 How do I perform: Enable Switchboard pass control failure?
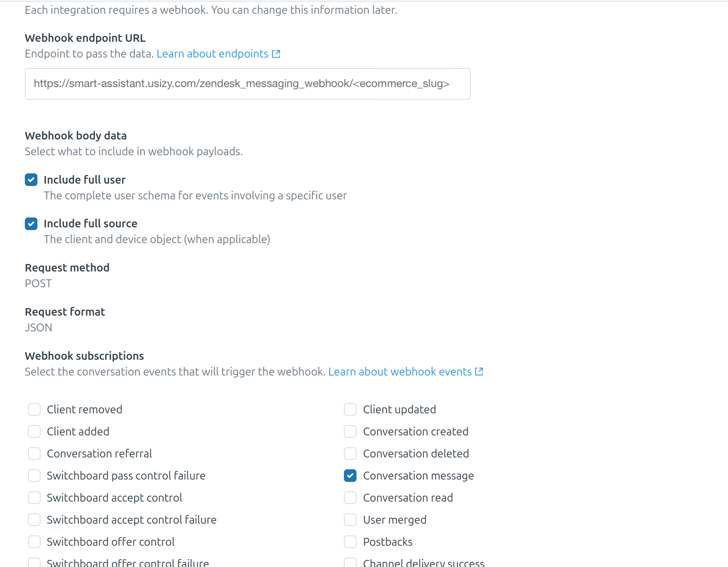coord(34,476)
